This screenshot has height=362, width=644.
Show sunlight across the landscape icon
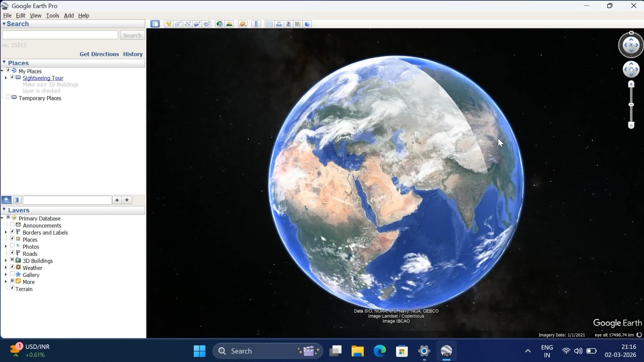coord(229,24)
